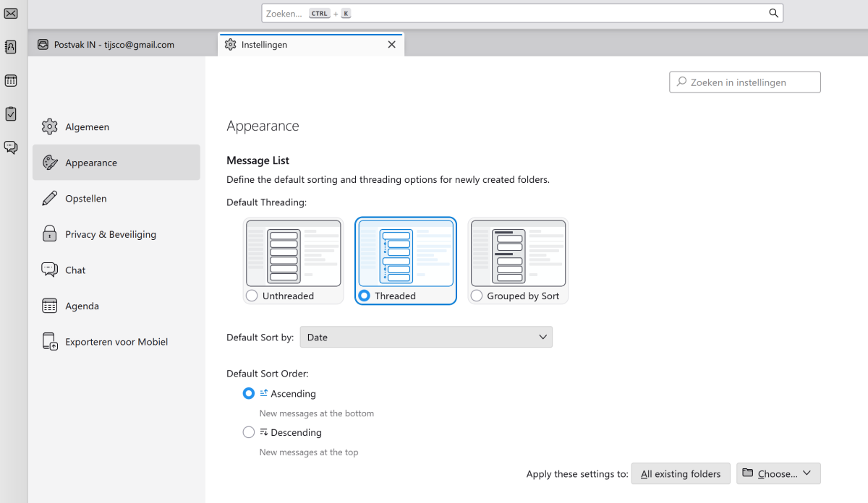Close the Instellingen tab
Viewport: 868px width, 503px height.
coord(391,45)
